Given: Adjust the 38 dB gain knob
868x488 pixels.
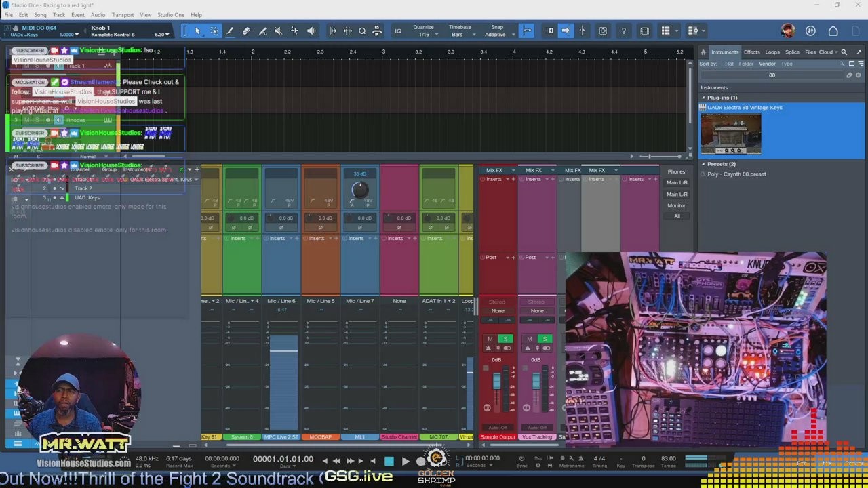Looking at the screenshot, I should click(x=360, y=189).
